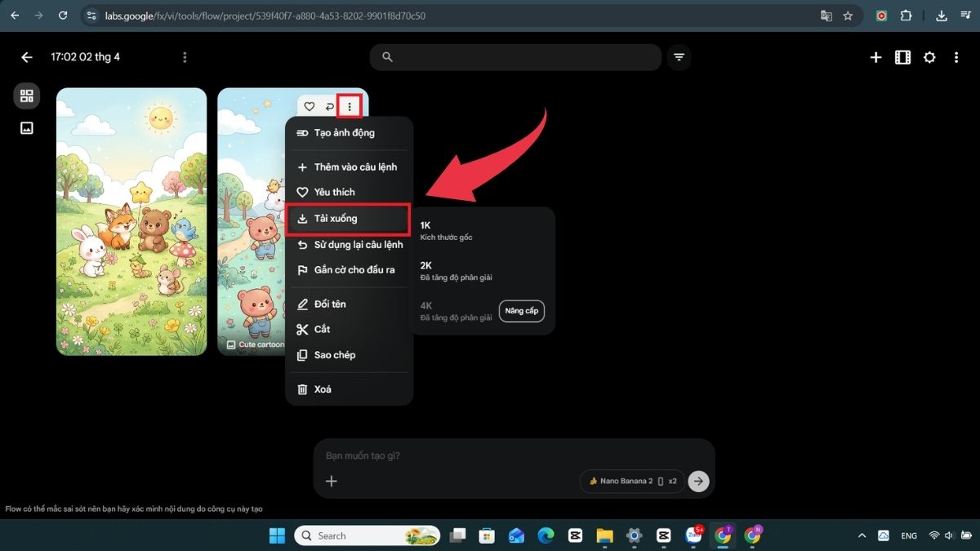Select "Xoá" to delete the image
This screenshot has height=551, width=980.
321,389
